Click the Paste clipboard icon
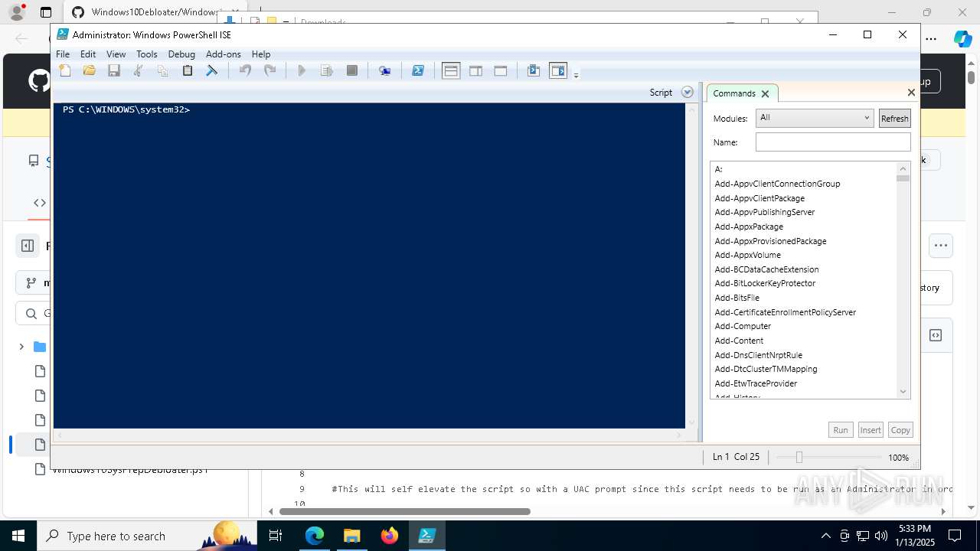 pos(188,70)
